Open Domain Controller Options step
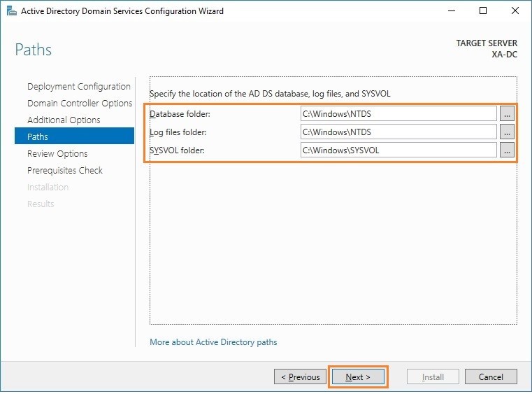The image size is (532, 394). (x=80, y=104)
